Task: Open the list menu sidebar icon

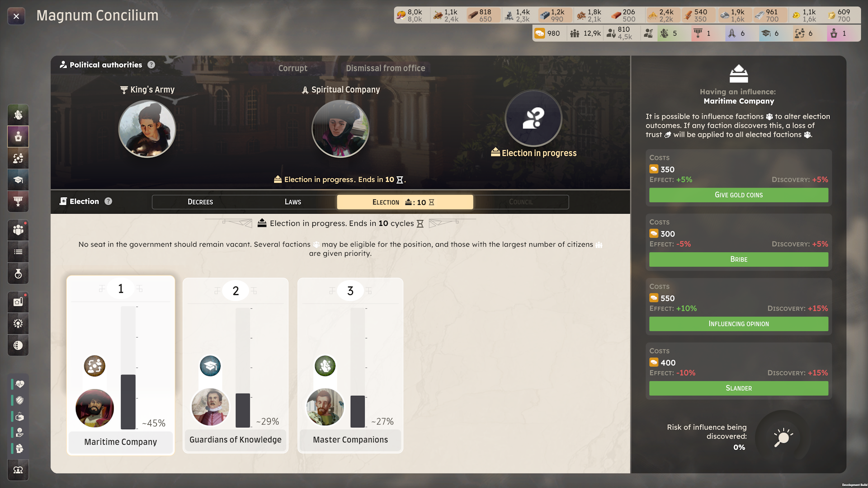Action: pos(18,252)
